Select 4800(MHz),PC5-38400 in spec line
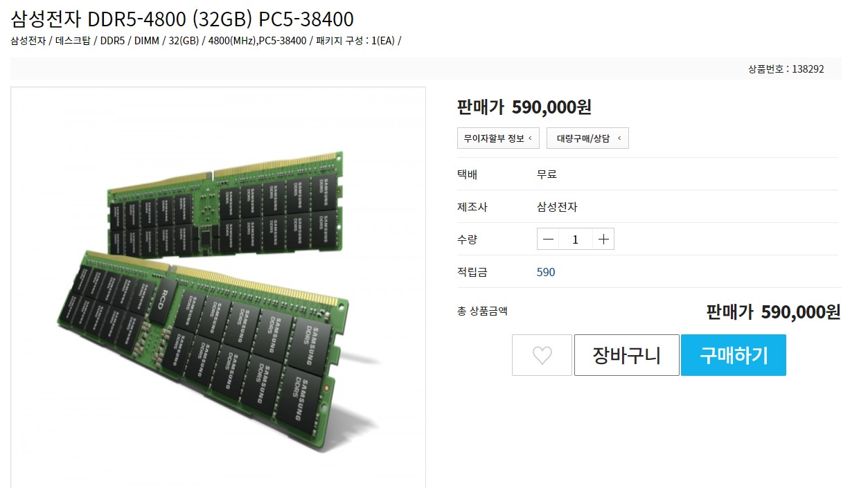The height and width of the screenshot is (488, 868). pyautogui.click(x=257, y=40)
